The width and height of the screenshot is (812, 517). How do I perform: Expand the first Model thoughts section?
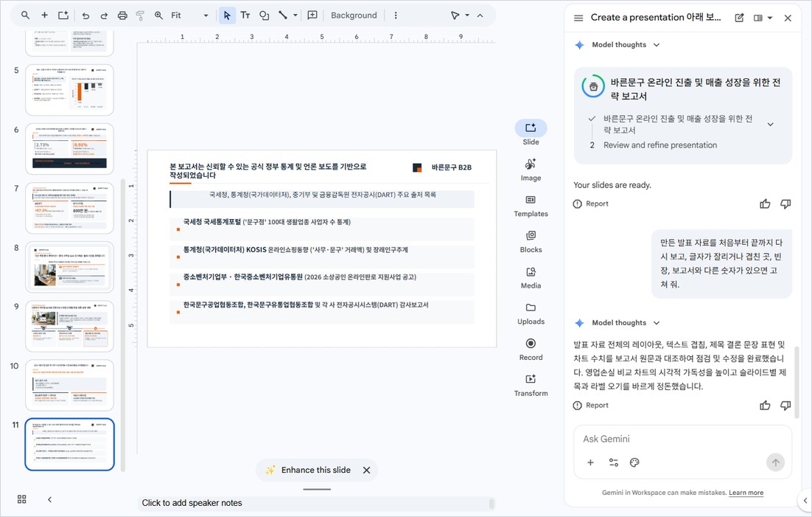pyautogui.click(x=656, y=45)
